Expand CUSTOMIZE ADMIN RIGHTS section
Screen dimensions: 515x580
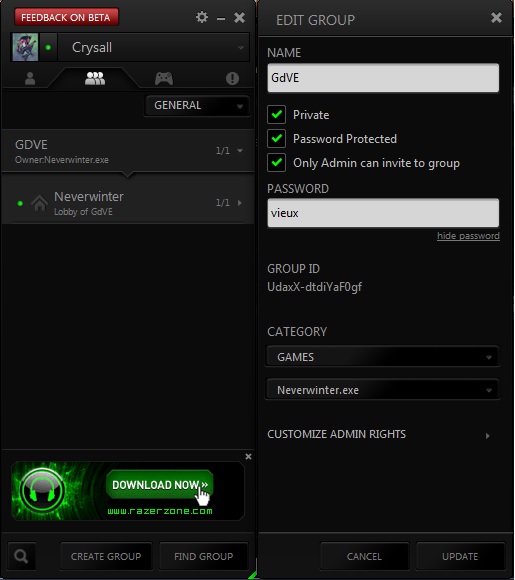pos(379,434)
